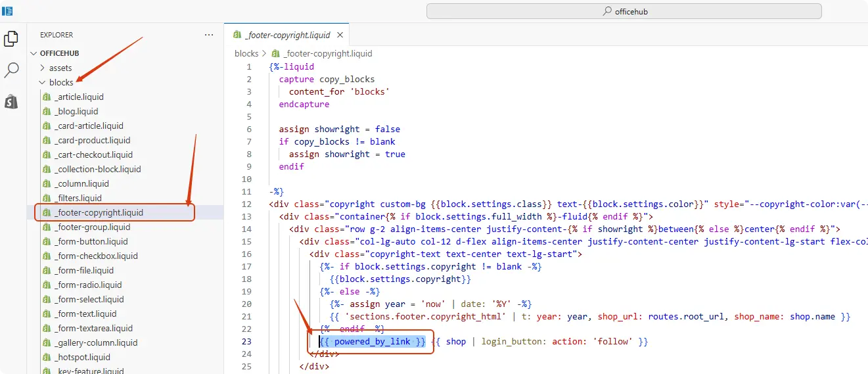Click the VS Code app icon top-left
The height and width of the screenshot is (374, 868).
coord(7,11)
